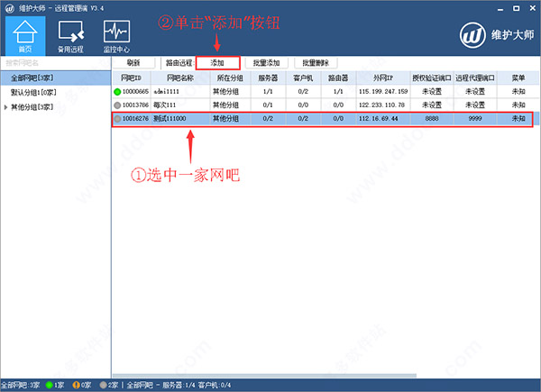Click the 9999 proxy port cell

[x=475, y=119]
